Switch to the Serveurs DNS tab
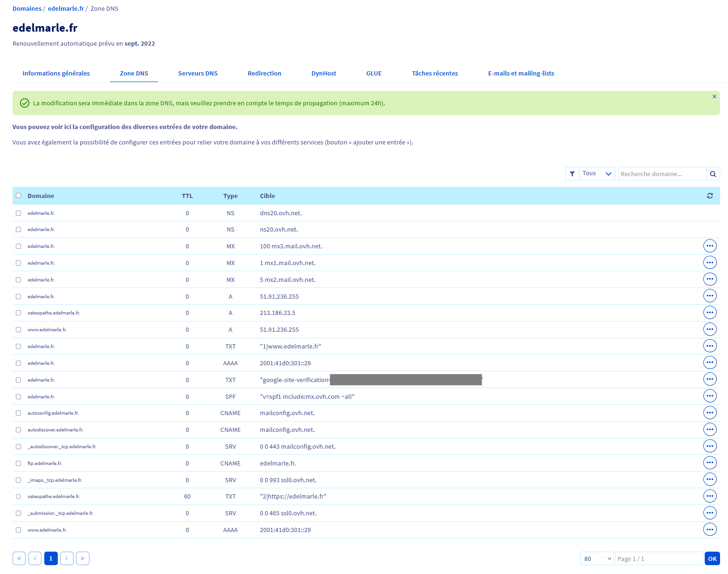 click(198, 73)
